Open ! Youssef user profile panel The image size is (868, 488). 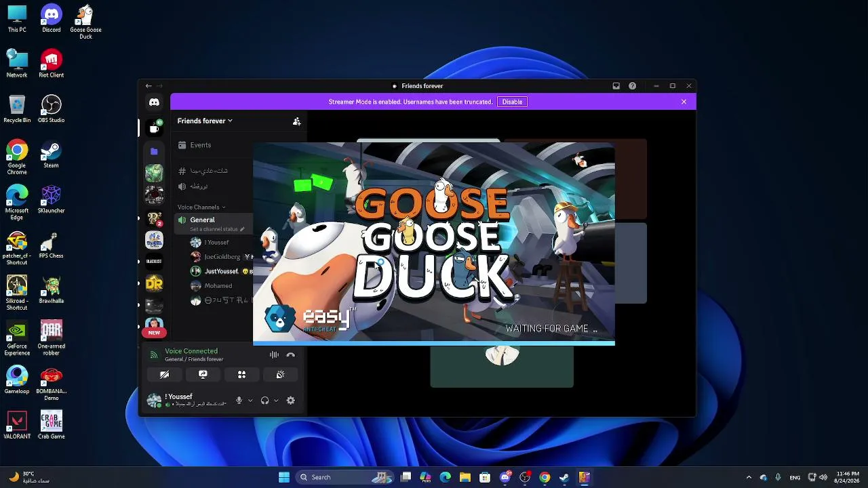click(x=190, y=400)
